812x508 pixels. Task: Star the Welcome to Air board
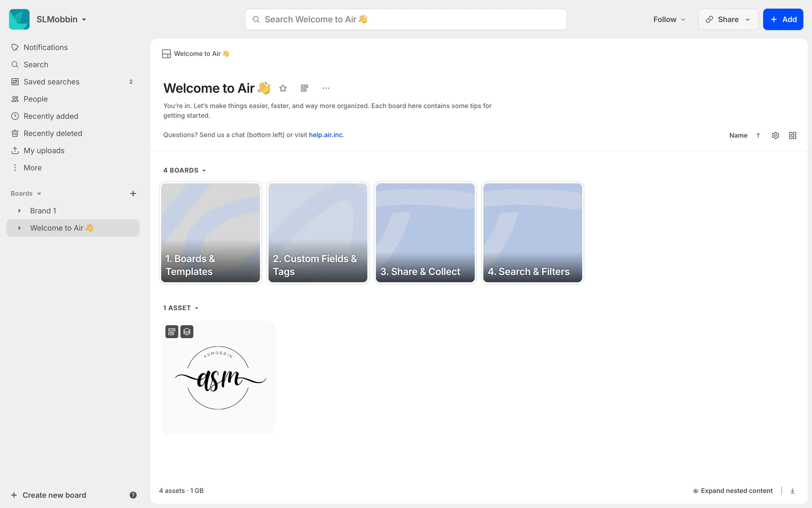point(283,88)
